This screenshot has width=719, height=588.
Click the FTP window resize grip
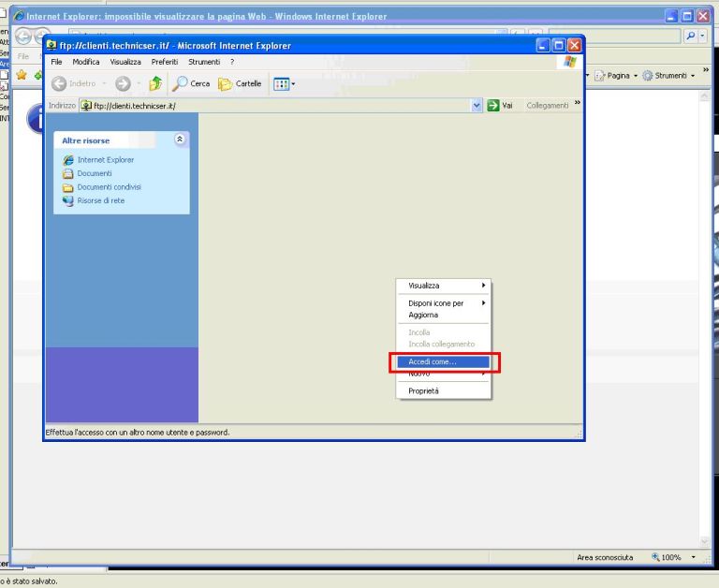[x=579, y=434]
